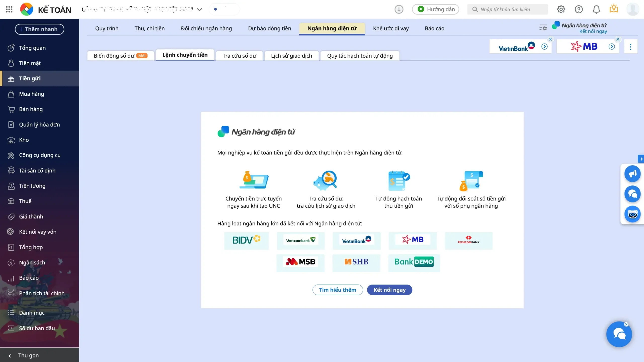Open Ngân sách module
The width and height of the screenshot is (644, 362).
(x=39, y=263)
